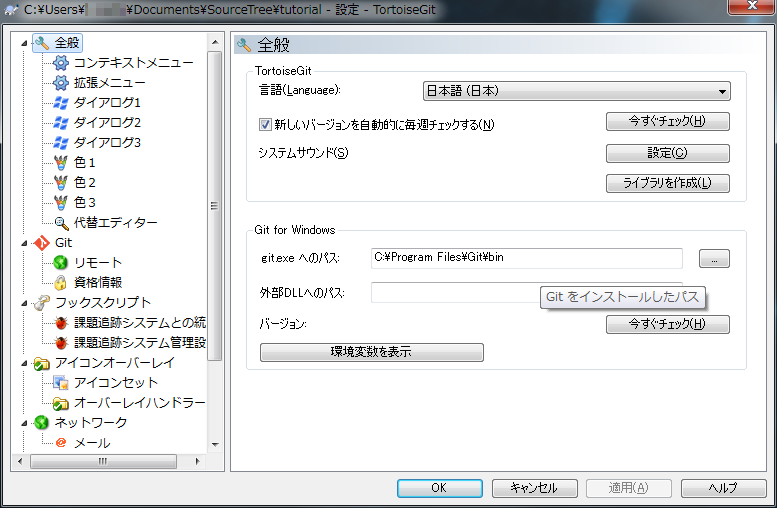Select 拡張メニュー in the settings tree
The image size is (777, 508).
pyautogui.click(x=110, y=83)
